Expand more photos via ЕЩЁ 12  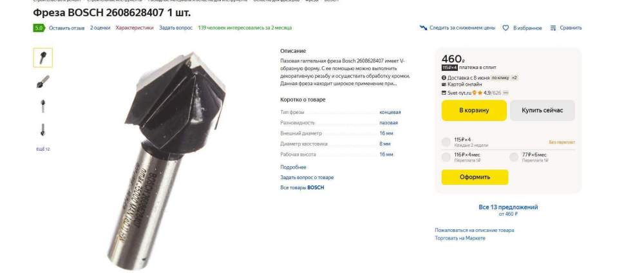(x=43, y=149)
